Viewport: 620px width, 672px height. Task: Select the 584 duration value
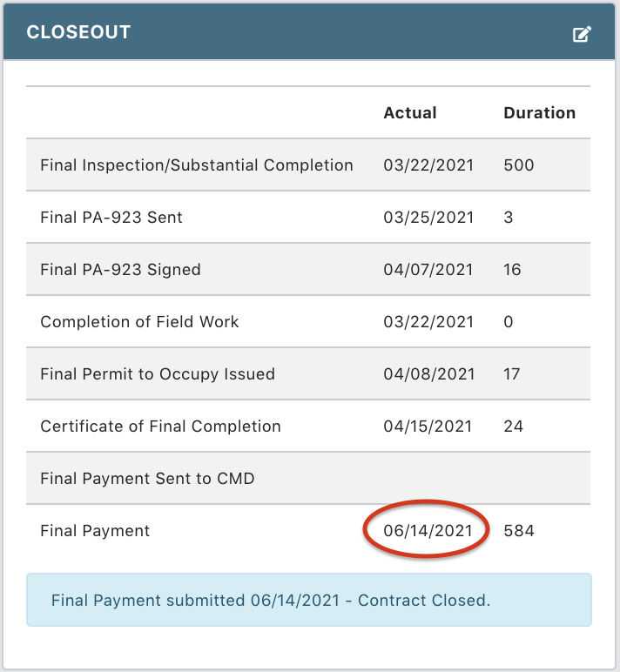(519, 531)
